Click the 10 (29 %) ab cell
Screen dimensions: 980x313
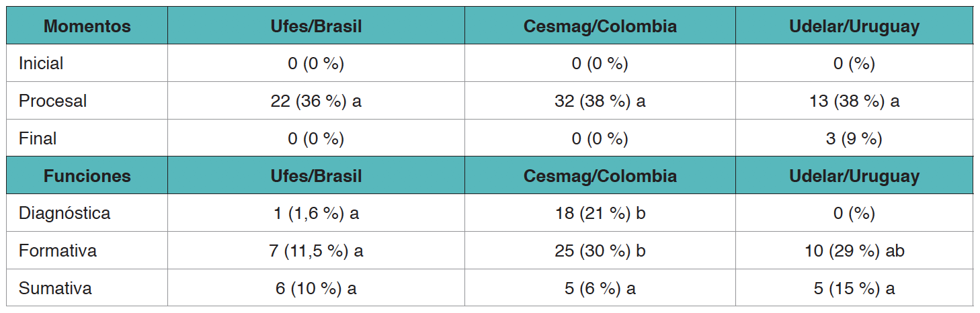(854, 251)
